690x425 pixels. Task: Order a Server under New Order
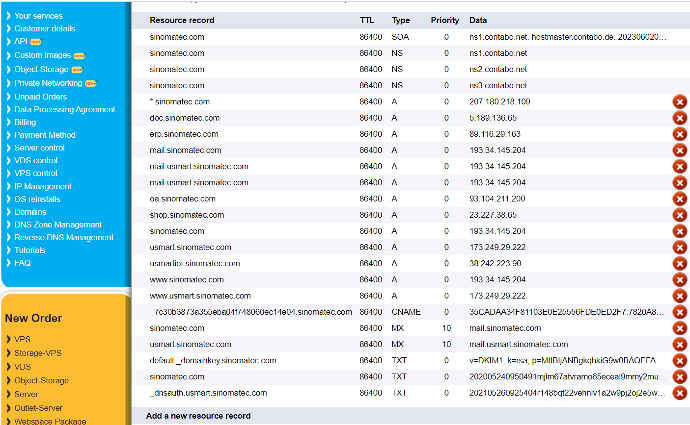26,394
